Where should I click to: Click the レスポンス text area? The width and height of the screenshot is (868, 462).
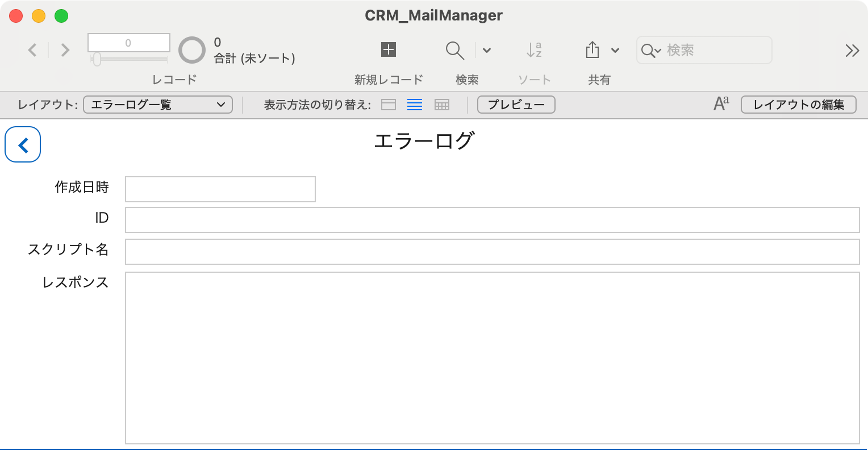point(493,358)
